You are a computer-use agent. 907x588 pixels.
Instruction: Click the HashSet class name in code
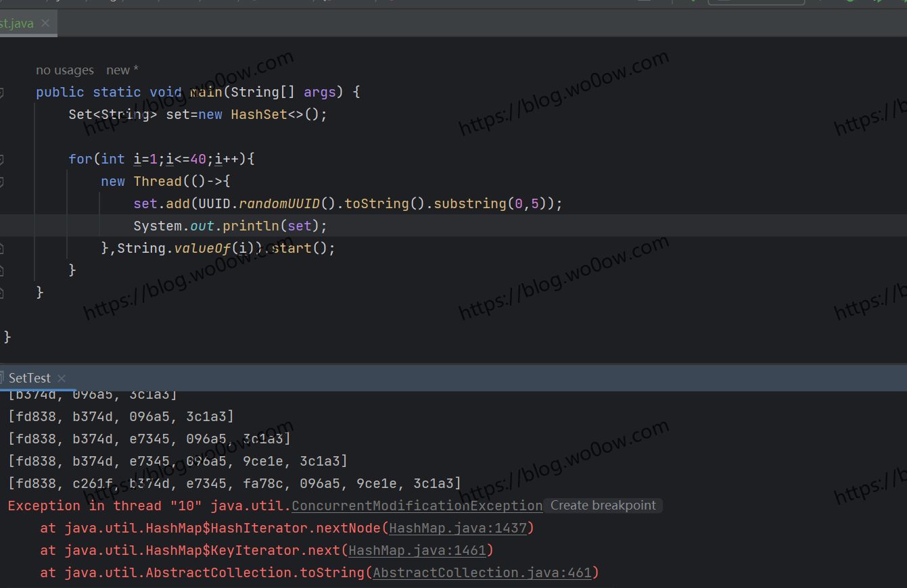(259, 115)
